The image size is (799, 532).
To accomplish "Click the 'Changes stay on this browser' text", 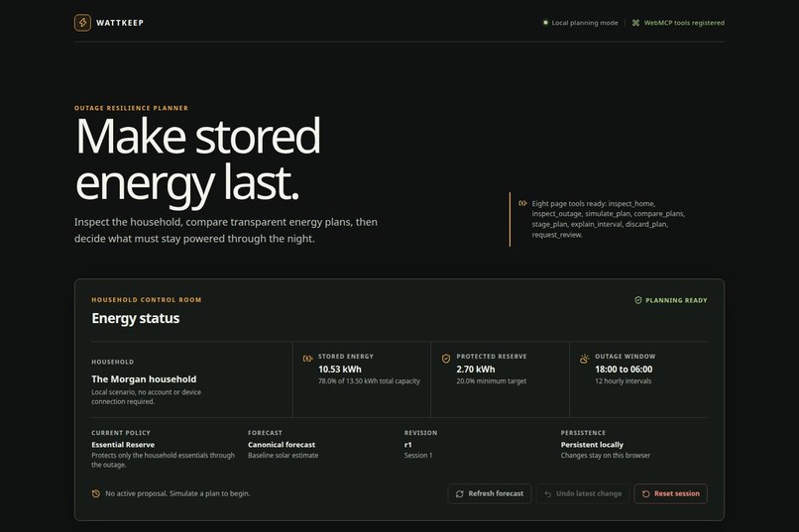I will [606, 455].
